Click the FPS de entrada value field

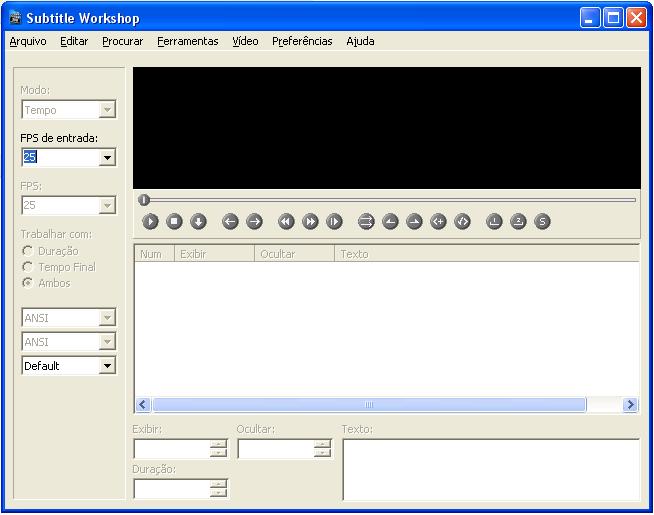point(60,158)
